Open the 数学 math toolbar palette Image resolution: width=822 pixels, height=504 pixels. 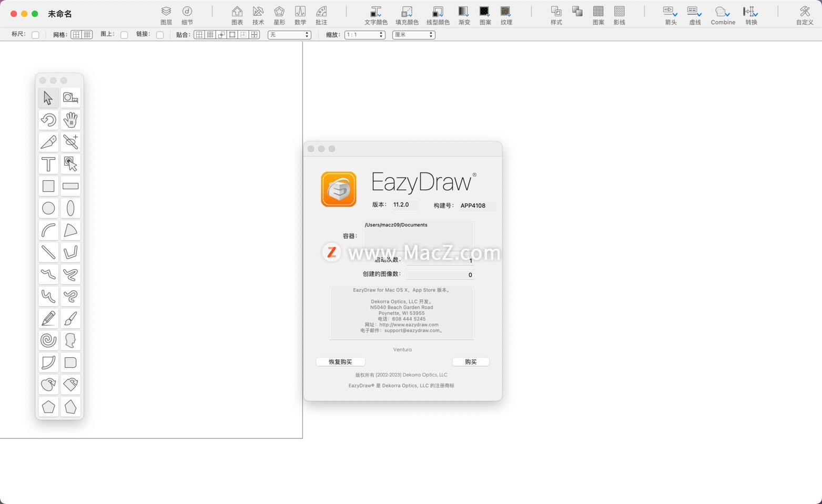pos(300,15)
